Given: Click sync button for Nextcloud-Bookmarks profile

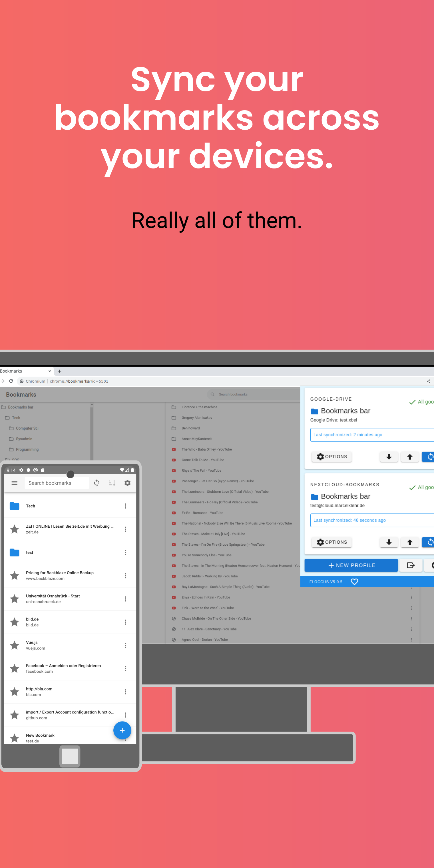Looking at the screenshot, I should click(428, 542).
